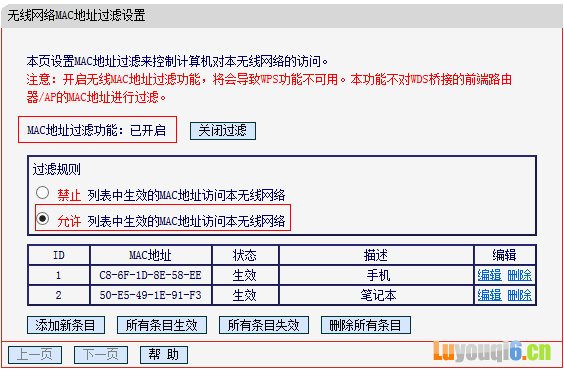This screenshot has height=370, width=564.
Task: Click the ID column header
Action: (x=59, y=255)
